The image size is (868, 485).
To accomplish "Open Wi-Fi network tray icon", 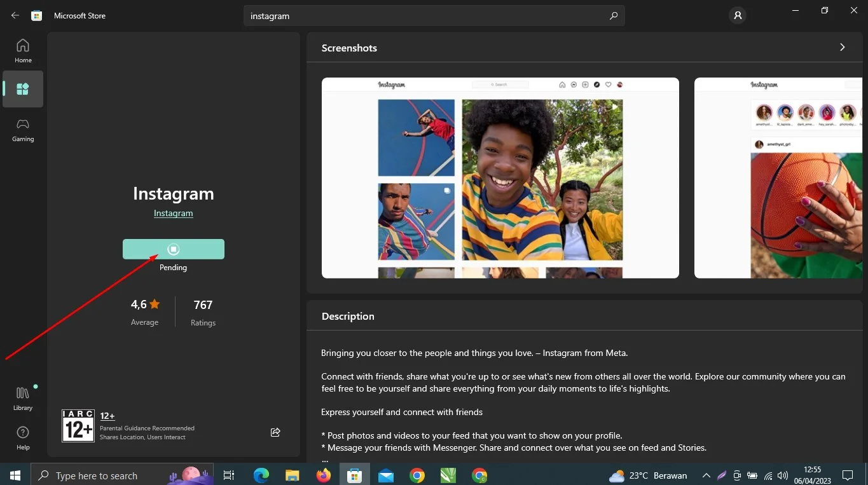I will [x=768, y=475].
